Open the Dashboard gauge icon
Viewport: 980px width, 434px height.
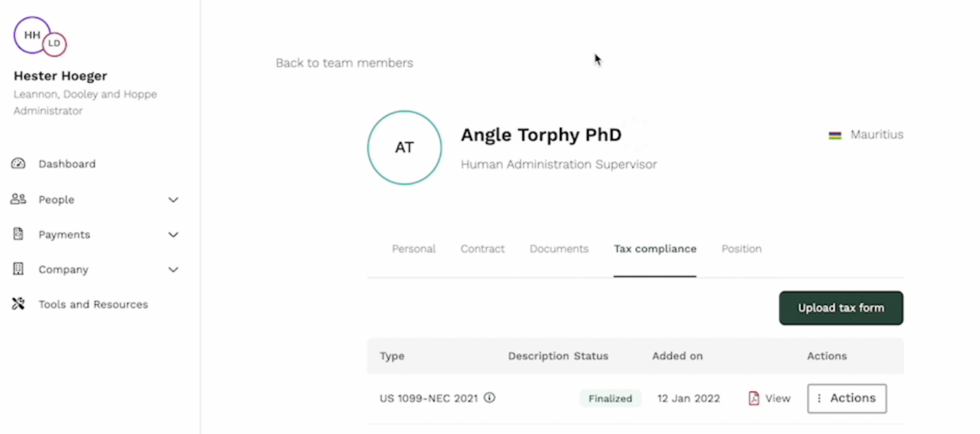(x=18, y=163)
